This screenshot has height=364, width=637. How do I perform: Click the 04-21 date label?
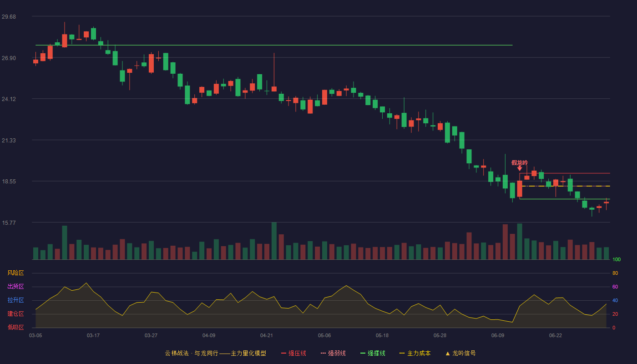[x=267, y=335]
